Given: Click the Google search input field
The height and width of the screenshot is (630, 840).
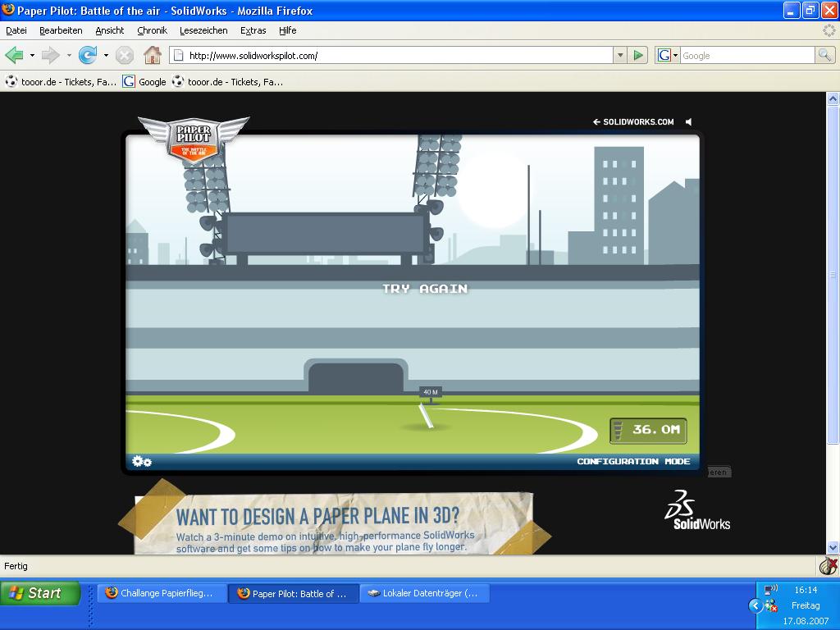Looking at the screenshot, I should click(x=746, y=55).
